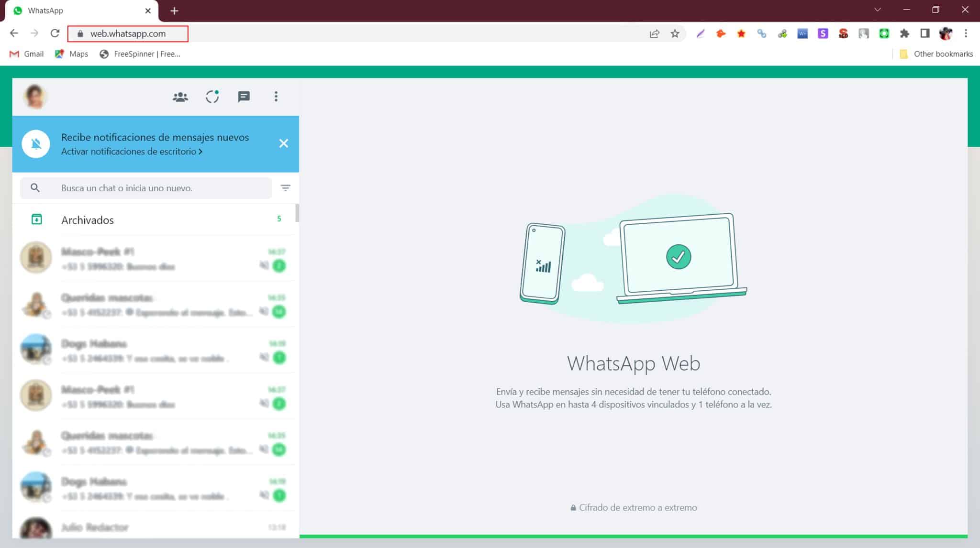Screen dimensions: 980x548
Task: Click in the chat search input field
Action: point(144,188)
